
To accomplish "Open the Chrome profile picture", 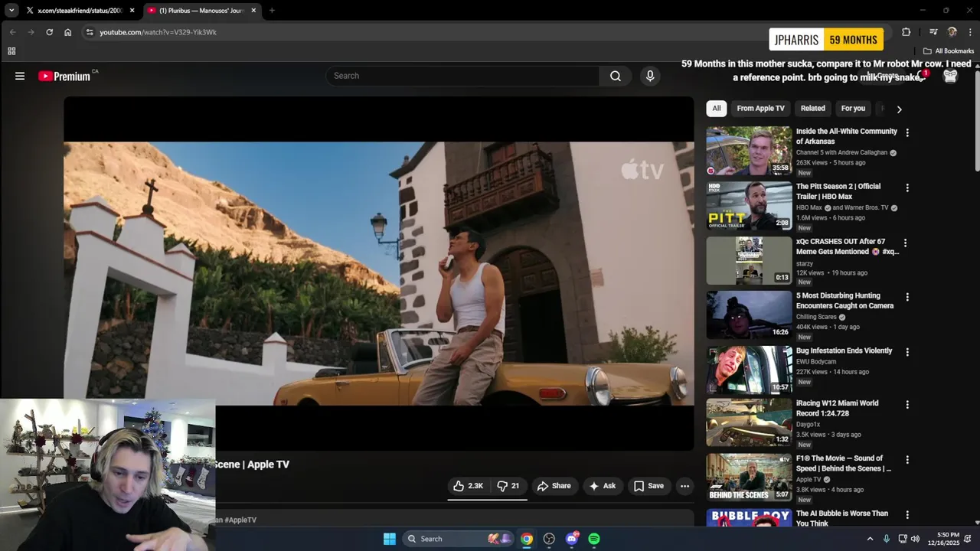I will coord(952,32).
